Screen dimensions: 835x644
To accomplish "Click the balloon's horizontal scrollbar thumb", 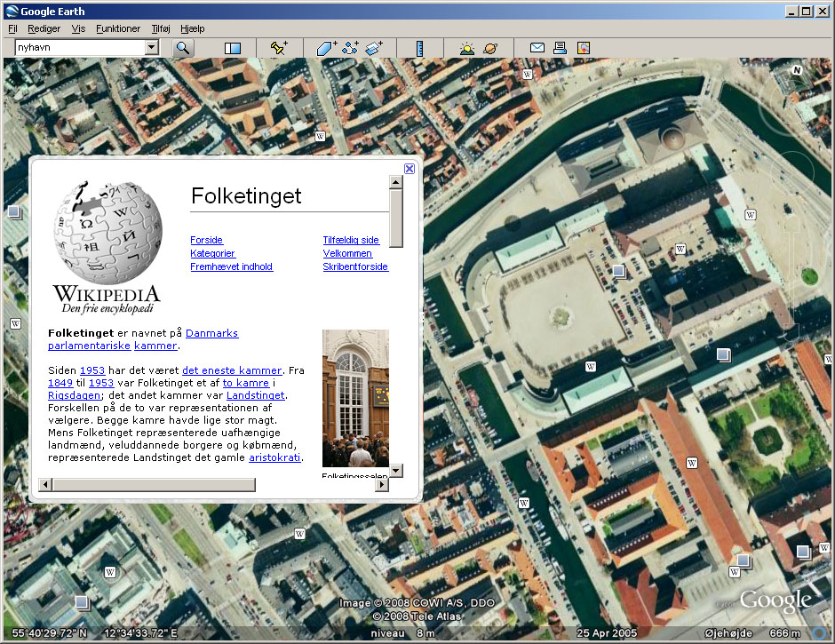I will [153, 485].
